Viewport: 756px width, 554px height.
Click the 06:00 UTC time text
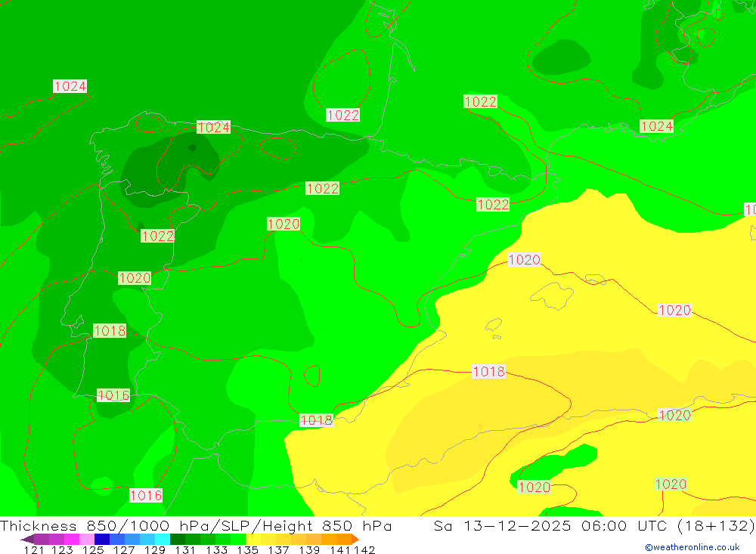624,525
